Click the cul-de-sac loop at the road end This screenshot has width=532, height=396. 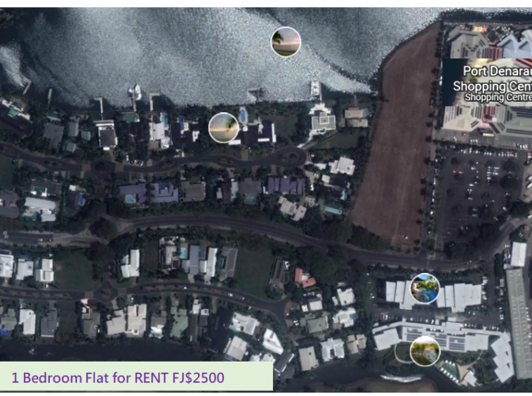point(291,157)
